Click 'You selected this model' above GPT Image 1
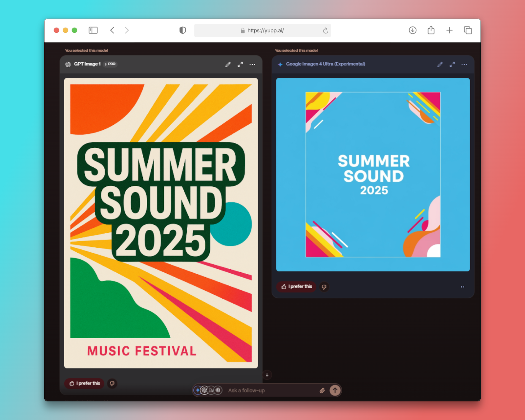Screen dimensions: 525x420 (86, 51)
